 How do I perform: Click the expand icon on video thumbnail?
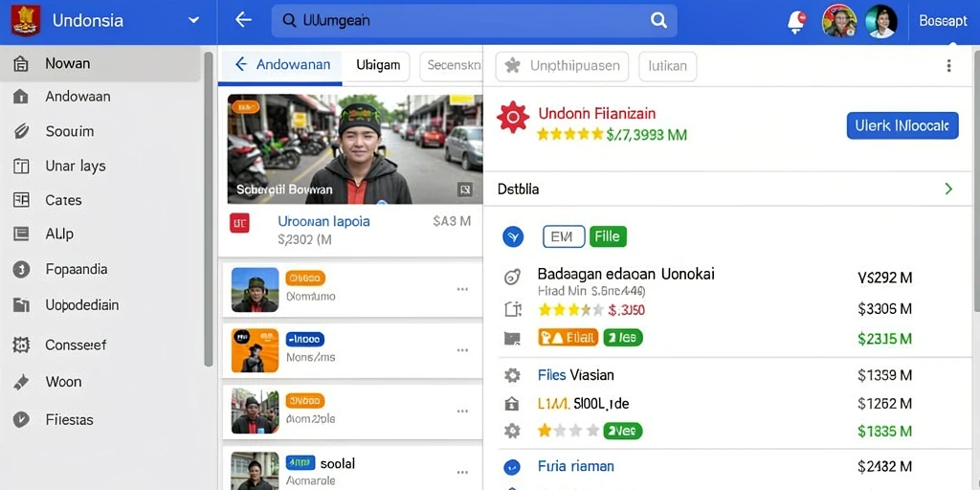coord(465,189)
